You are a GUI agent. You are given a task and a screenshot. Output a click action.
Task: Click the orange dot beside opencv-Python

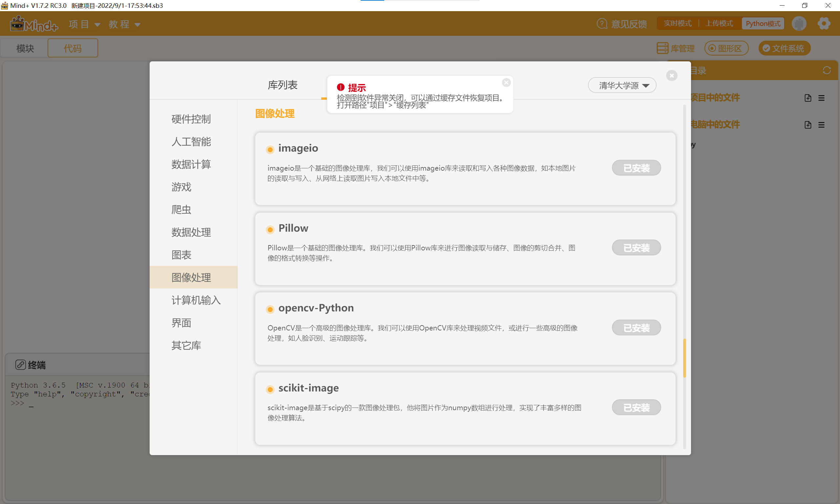270,309
